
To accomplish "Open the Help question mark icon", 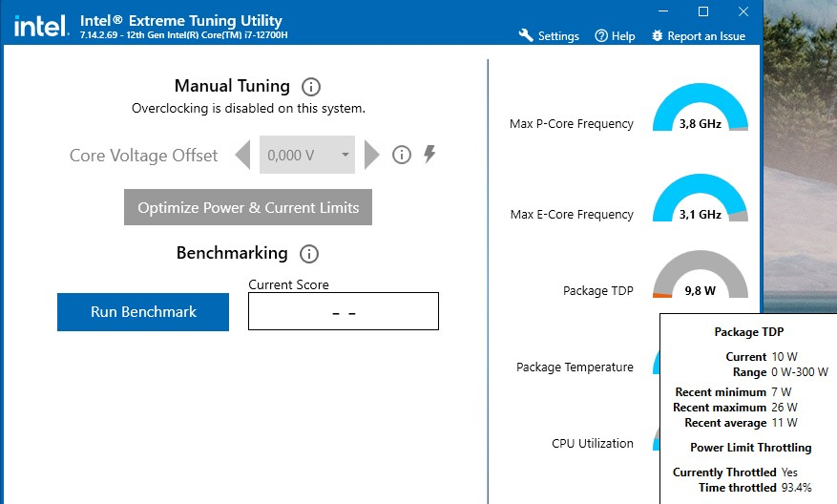I will (x=601, y=35).
